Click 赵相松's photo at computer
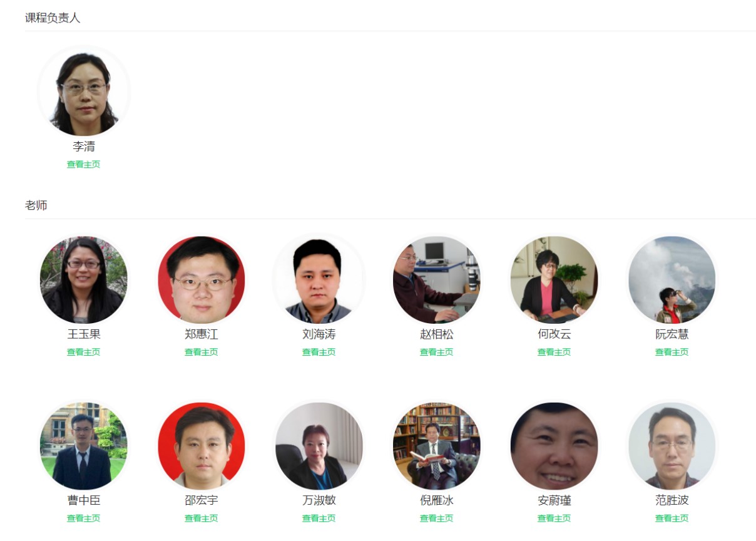This screenshot has height=541, width=756. pyautogui.click(x=437, y=280)
